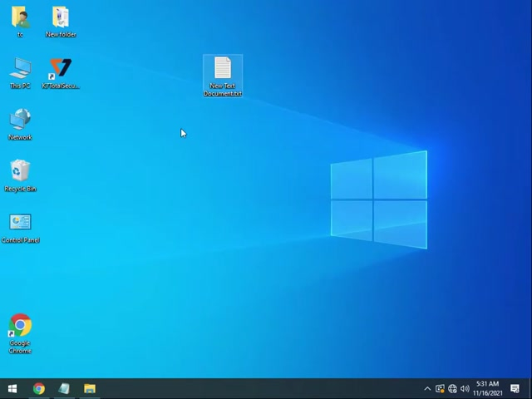The height and width of the screenshot is (399, 532).
Task: Open the 'tc' user folder icon
Action: tap(20, 19)
